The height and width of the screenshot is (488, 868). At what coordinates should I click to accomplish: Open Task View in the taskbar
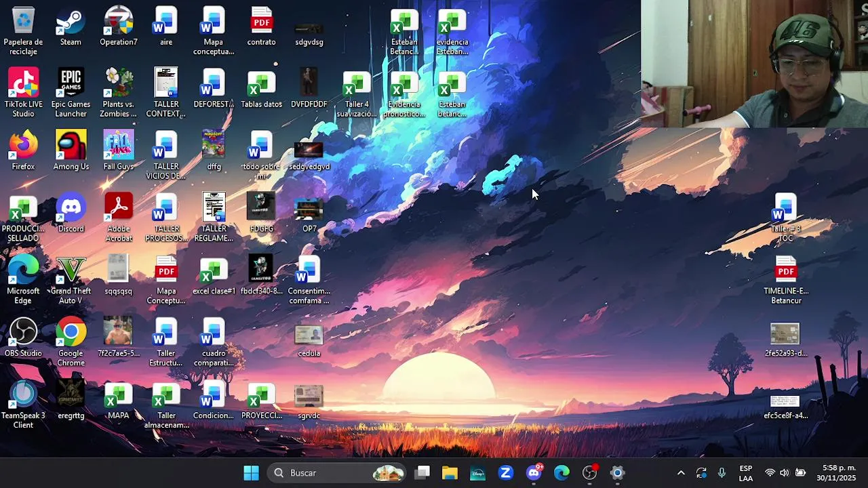[x=422, y=473]
